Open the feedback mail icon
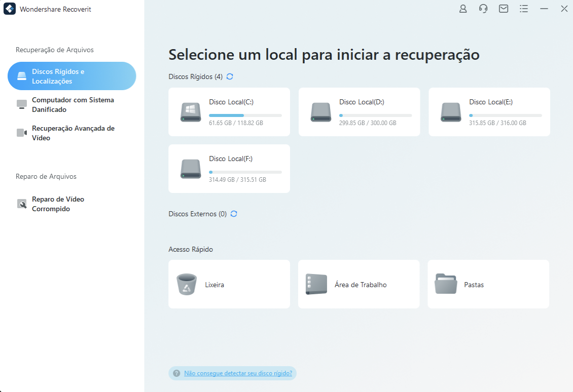Screen dimensions: 573x392 (503, 9)
